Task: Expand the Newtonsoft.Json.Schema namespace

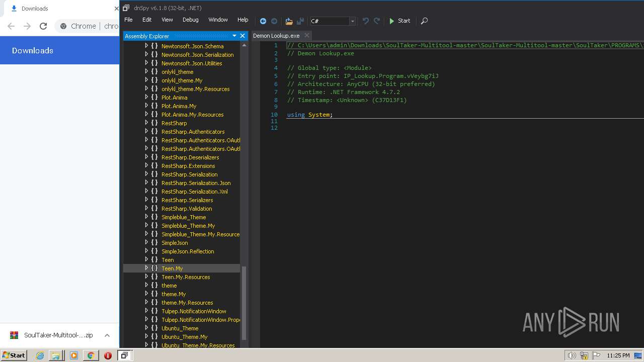Action: (x=146, y=46)
